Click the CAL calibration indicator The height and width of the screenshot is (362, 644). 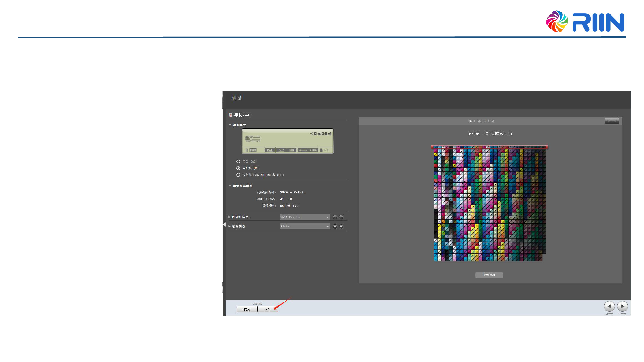point(270,150)
